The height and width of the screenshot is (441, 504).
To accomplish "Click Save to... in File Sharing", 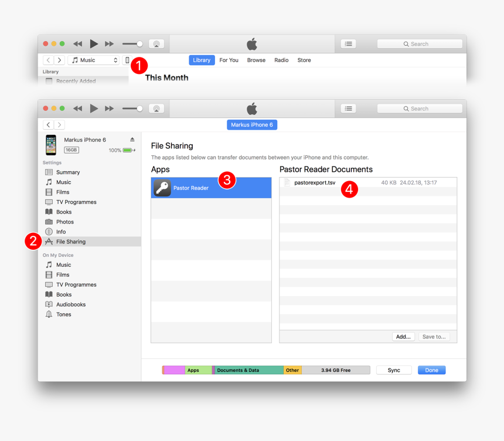I will pyautogui.click(x=434, y=337).
